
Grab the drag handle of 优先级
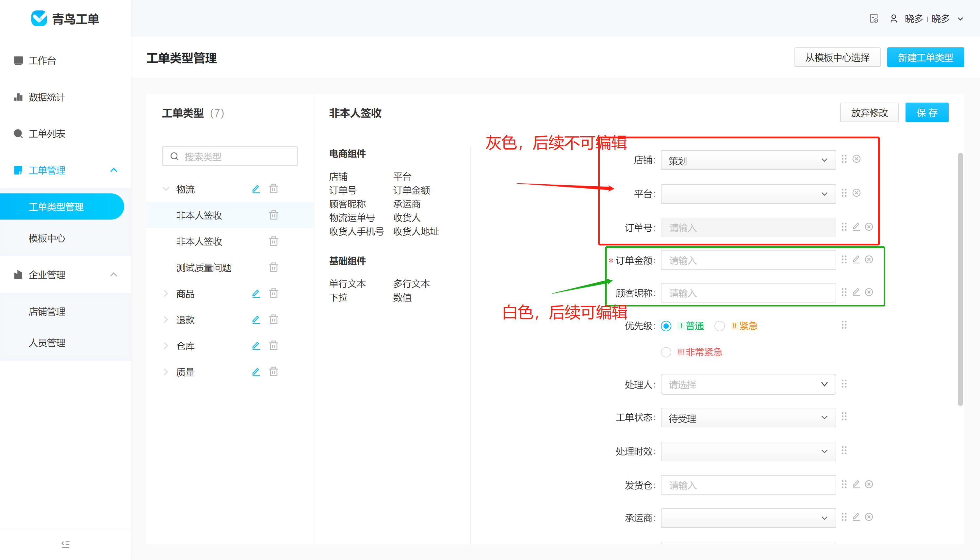click(844, 325)
